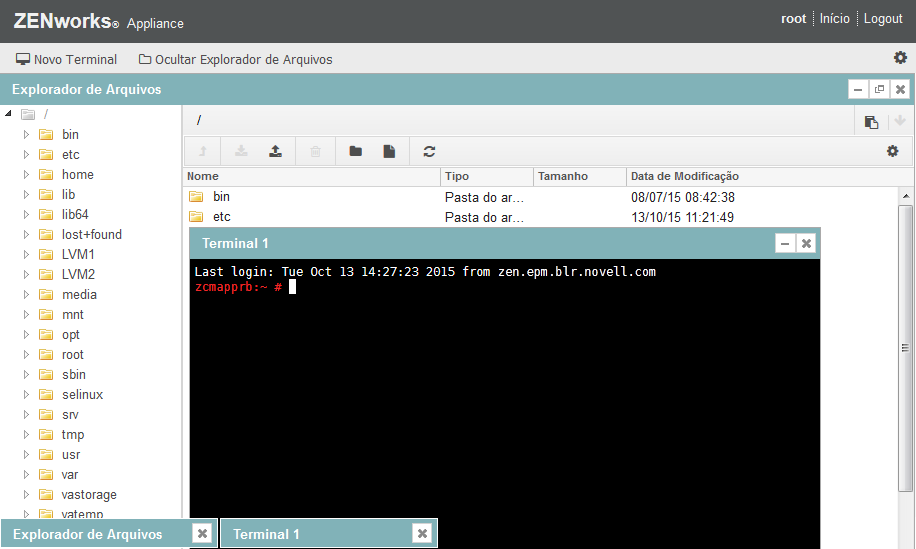Create a new folder with folder icon
This screenshot has height=549, width=916.
click(x=355, y=151)
